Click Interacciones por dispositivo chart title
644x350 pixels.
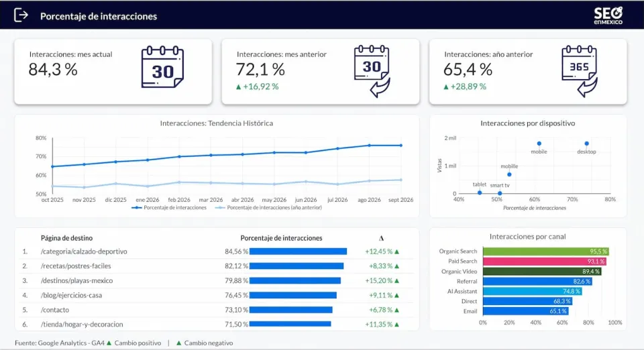(528, 123)
